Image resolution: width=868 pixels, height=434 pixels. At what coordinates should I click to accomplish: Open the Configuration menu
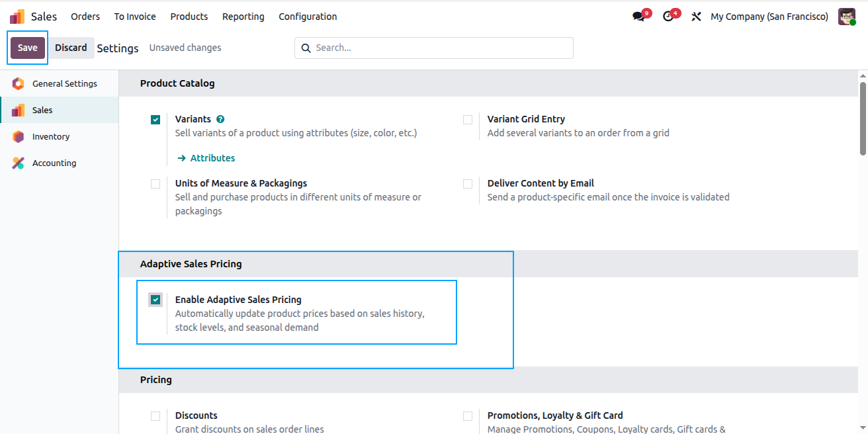pyautogui.click(x=308, y=17)
